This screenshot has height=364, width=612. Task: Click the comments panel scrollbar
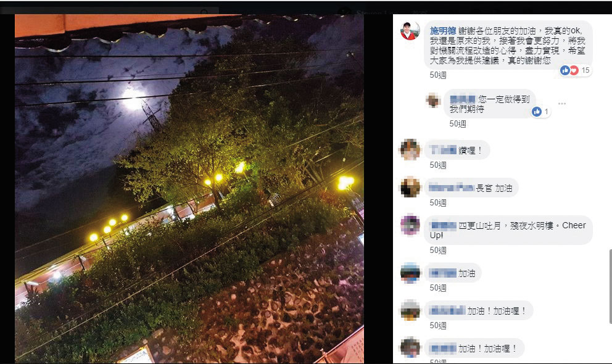(610, 287)
